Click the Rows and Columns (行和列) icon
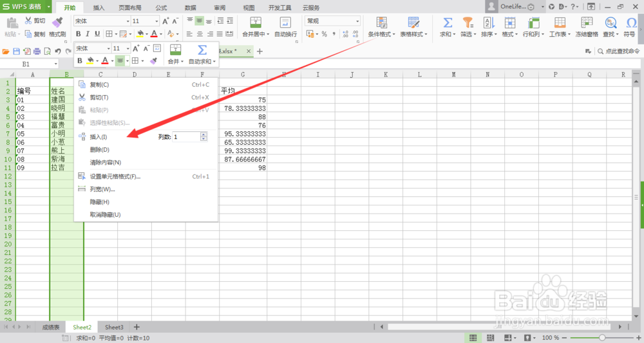Viewport: 644px width, 343px height. click(x=533, y=23)
